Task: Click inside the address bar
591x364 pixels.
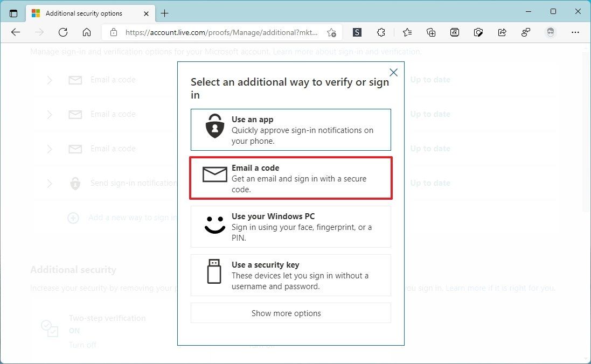Action: 215,32
